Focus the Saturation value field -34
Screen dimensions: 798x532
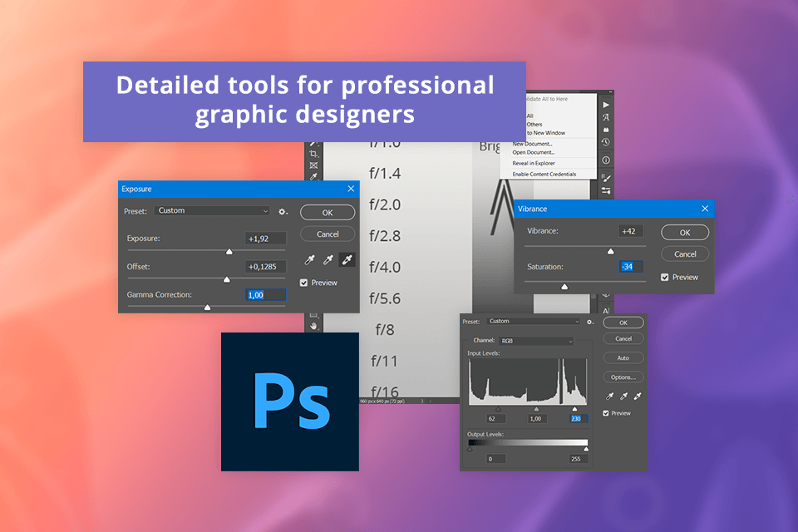[x=631, y=266]
